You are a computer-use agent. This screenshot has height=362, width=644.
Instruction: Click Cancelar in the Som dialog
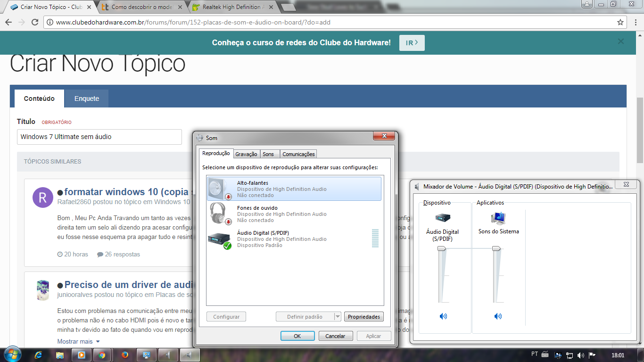click(x=335, y=336)
